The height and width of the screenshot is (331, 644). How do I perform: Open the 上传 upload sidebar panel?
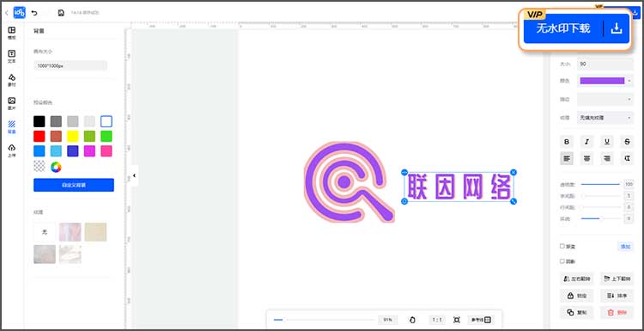(12, 150)
